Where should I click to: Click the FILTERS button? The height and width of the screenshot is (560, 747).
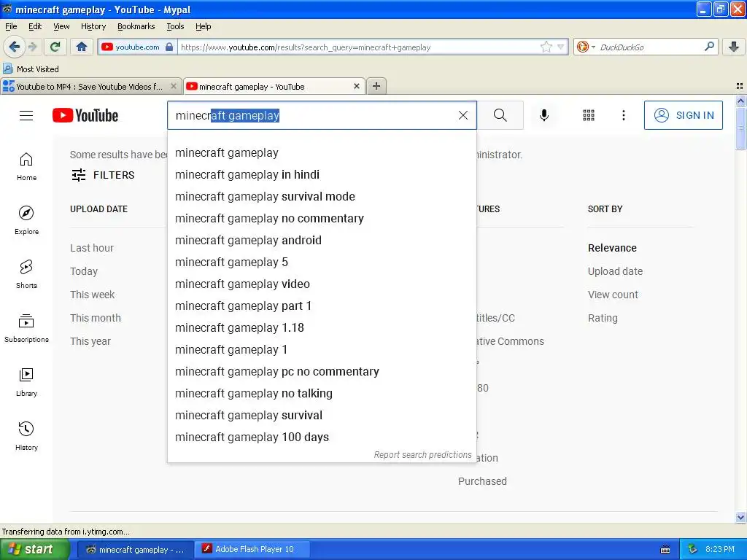pyautogui.click(x=103, y=175)
